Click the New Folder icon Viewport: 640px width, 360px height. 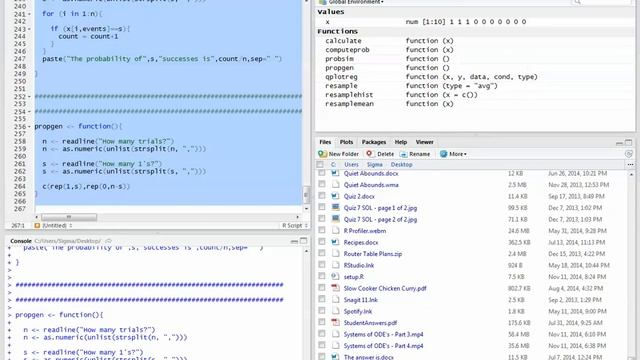tap(322, 154)
